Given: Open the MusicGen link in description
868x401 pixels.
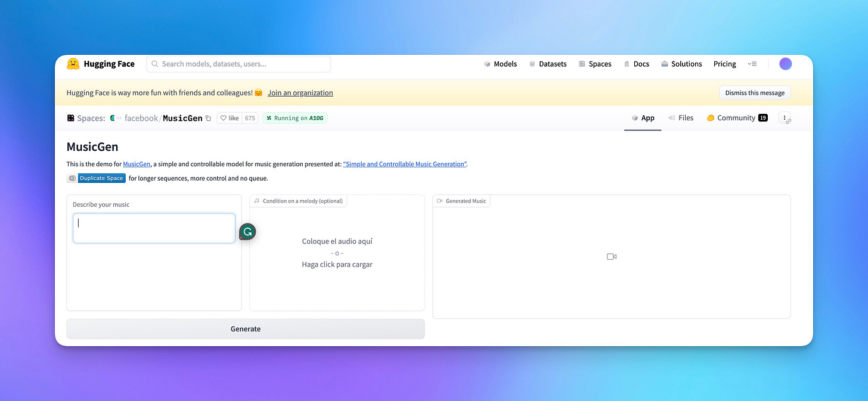Looking at the screenshot, I should click(x=137, y=164).
